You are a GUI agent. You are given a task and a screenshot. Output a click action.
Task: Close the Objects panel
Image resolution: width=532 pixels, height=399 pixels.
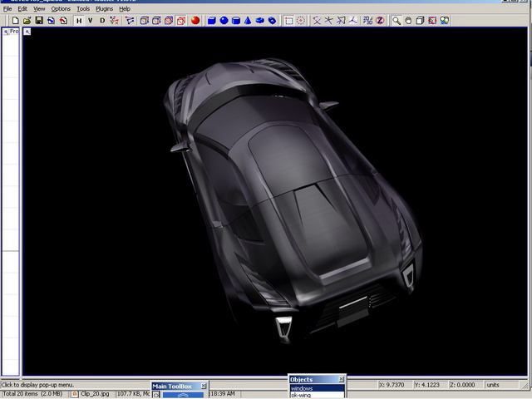point(341,380)
